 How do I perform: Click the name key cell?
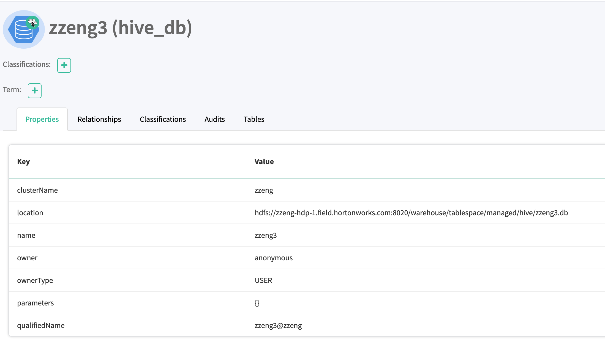(26, 235)
